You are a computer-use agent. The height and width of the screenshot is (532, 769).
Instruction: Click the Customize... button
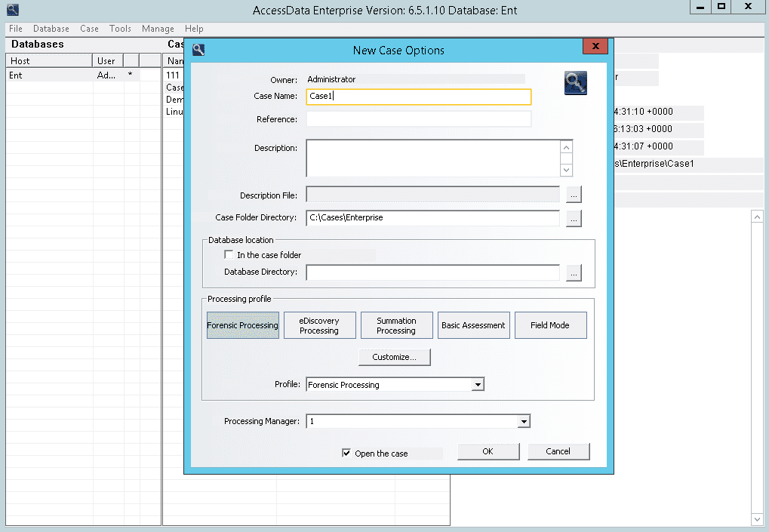(x=394, y=357)
